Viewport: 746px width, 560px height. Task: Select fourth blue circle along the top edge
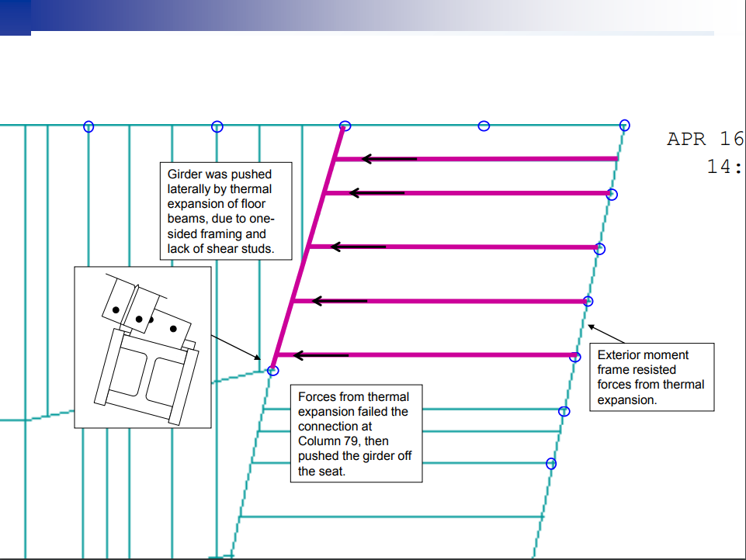click(x=484, y=126)
